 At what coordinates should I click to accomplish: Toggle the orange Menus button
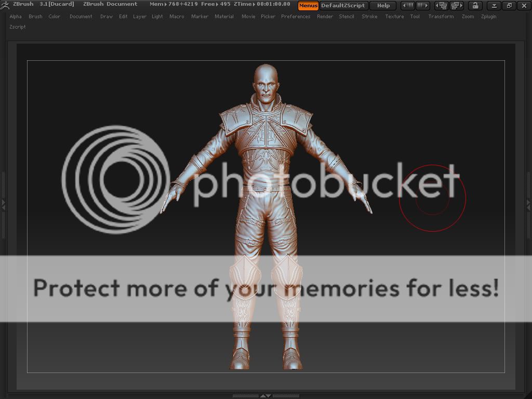308,6
